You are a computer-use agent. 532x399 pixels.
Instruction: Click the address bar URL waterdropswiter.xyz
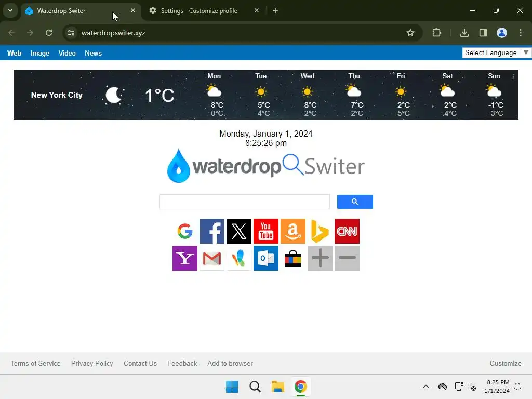point(113,33)
